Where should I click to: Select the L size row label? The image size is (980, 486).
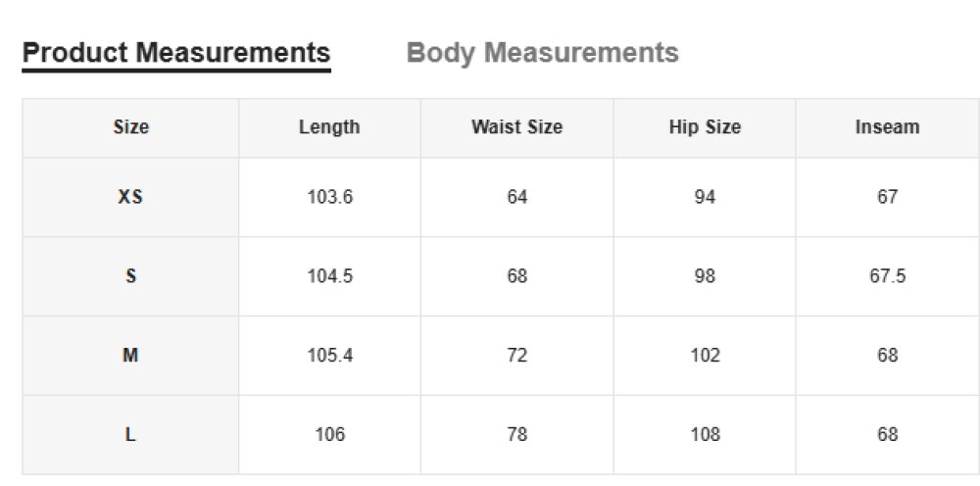point(130,435)
